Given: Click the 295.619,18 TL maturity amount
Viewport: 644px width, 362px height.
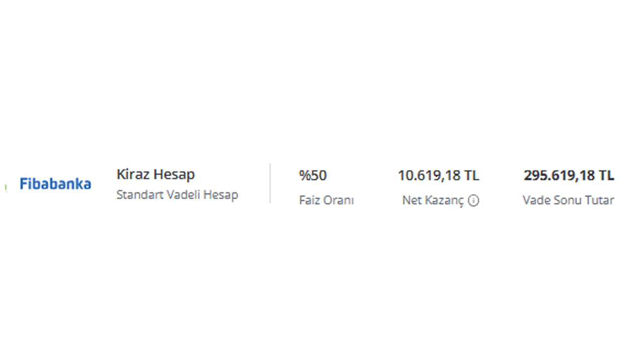Looking at the screenshot, I should [569, 175].
